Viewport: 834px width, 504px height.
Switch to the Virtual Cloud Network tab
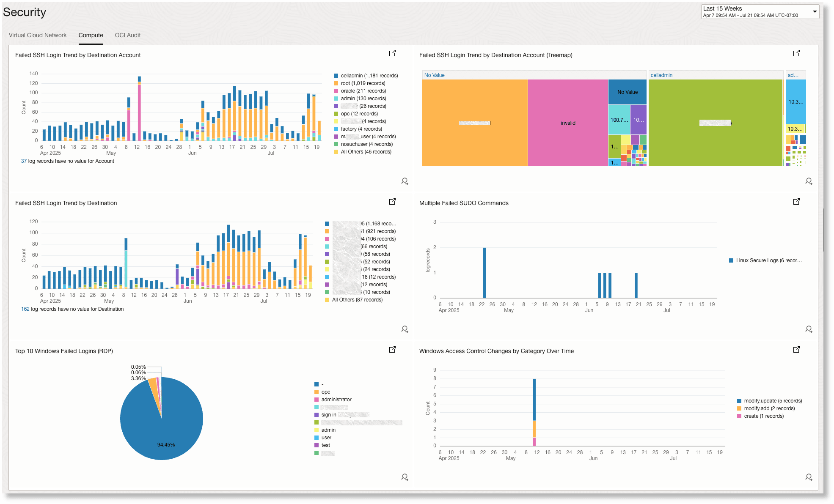pyautogui.click(x=37, y=35)
